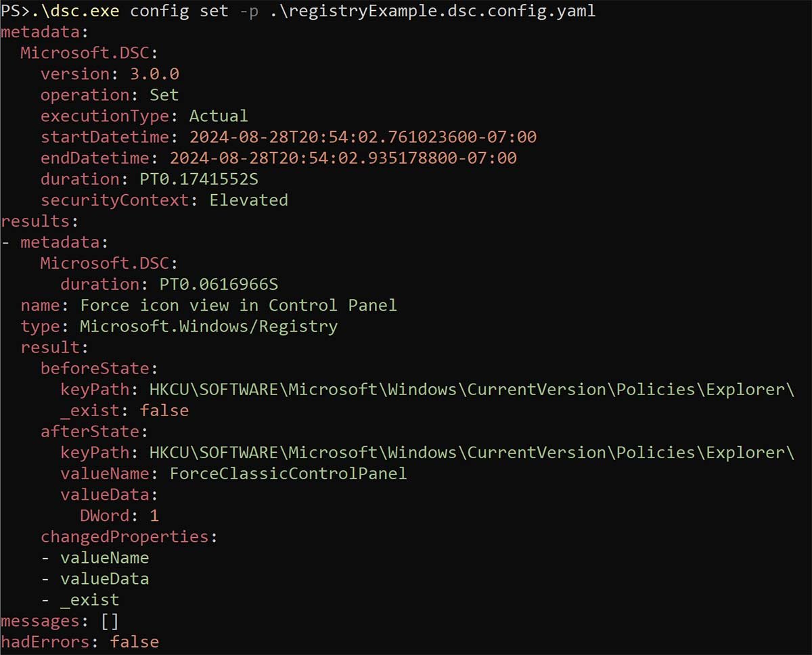The image size is (812, 655).
Task: Click the hadErrors false value
Action: [x=135, y=641]
